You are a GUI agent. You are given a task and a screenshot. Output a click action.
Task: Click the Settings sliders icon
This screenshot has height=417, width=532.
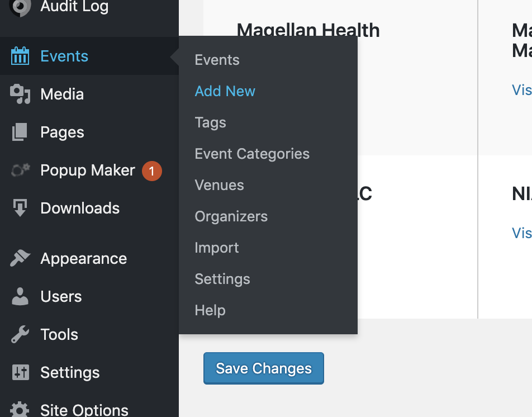tap(20, 372)
